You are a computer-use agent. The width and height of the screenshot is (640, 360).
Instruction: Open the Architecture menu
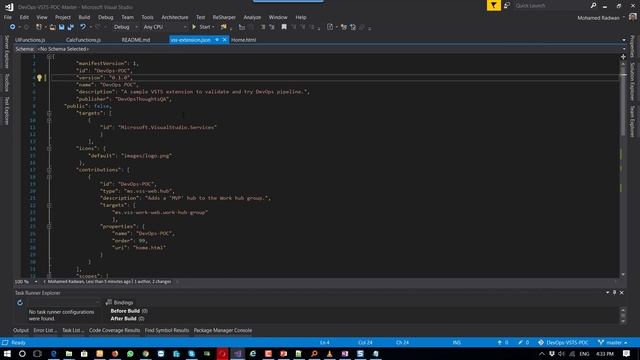175,17
